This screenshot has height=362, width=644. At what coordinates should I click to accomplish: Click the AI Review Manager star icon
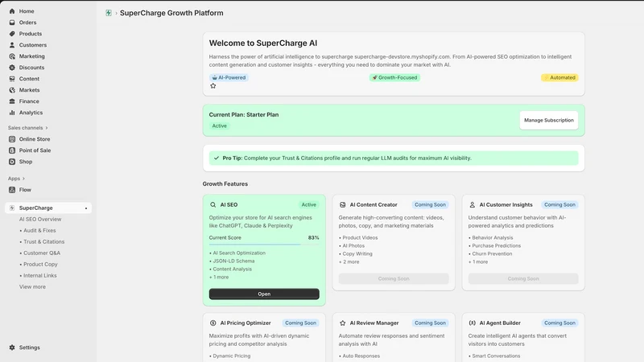point(343,323)
